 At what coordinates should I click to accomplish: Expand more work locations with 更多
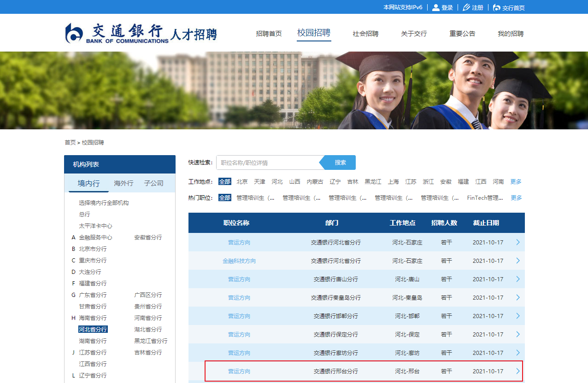click(x=516, y=182)
